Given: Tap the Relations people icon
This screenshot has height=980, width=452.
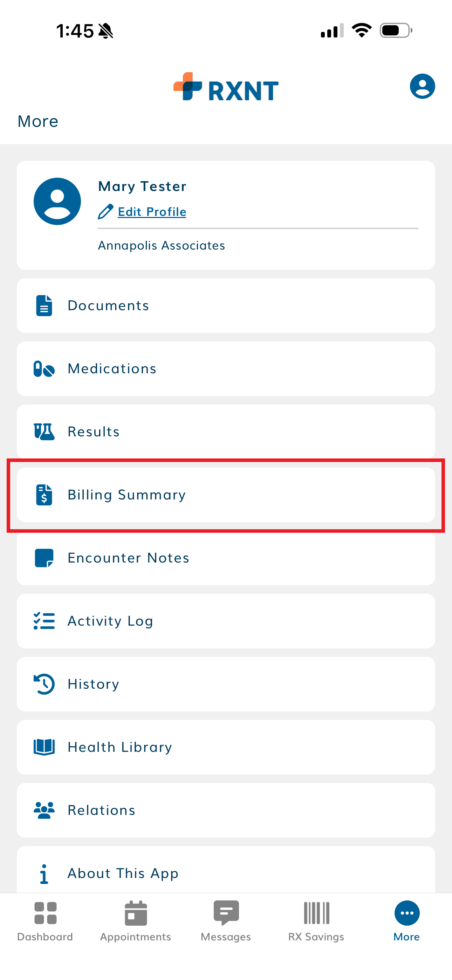Looking at the screenshot, I should pyautogui.click(x=44, y=810).
